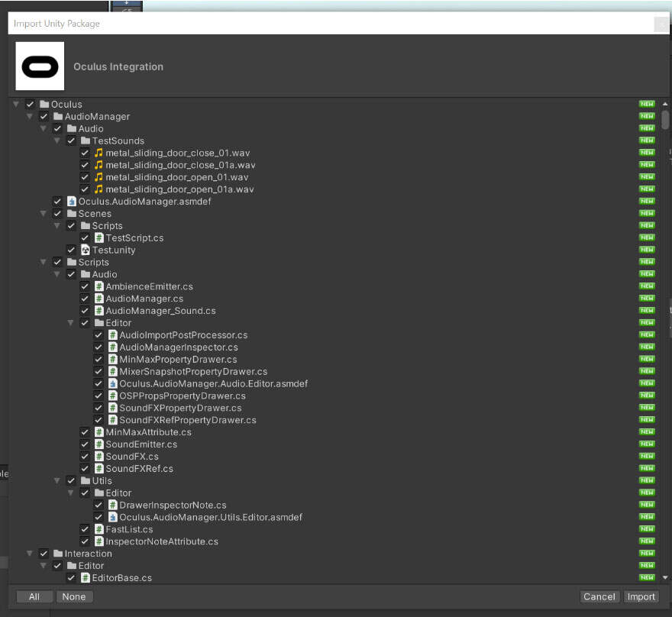Screen dimensions: 672x617
Task: Click the C# script icon of TestScript.cs
Action: [99, 238]
